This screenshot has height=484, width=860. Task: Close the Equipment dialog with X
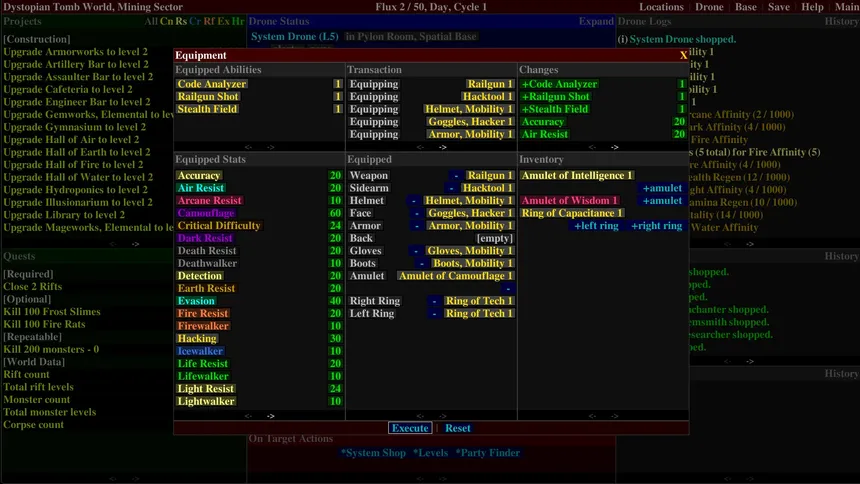[x=683, y=55]
